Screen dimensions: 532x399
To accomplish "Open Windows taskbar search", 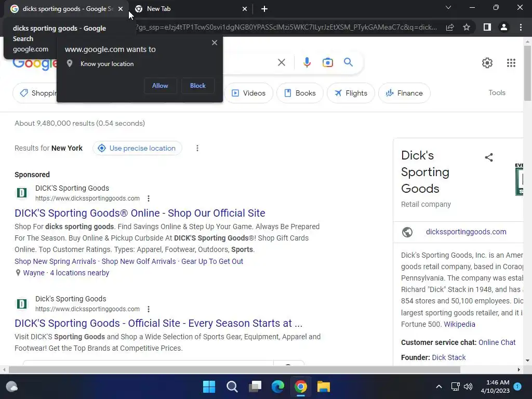I will click(232, 387).
